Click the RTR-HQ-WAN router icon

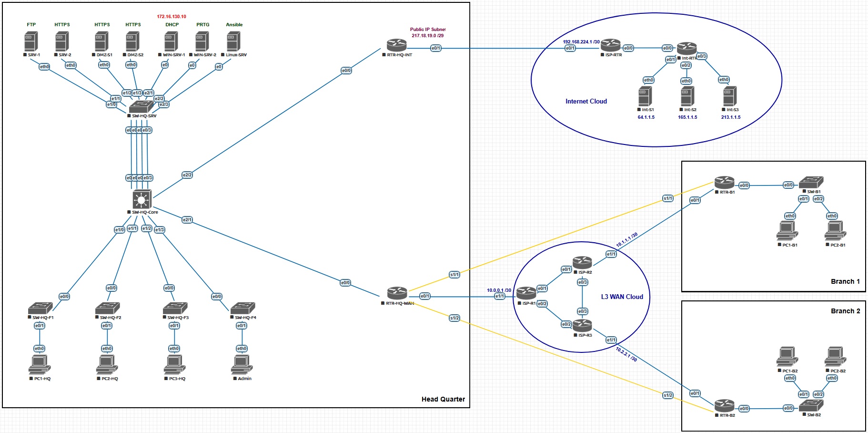pos(397,293)
